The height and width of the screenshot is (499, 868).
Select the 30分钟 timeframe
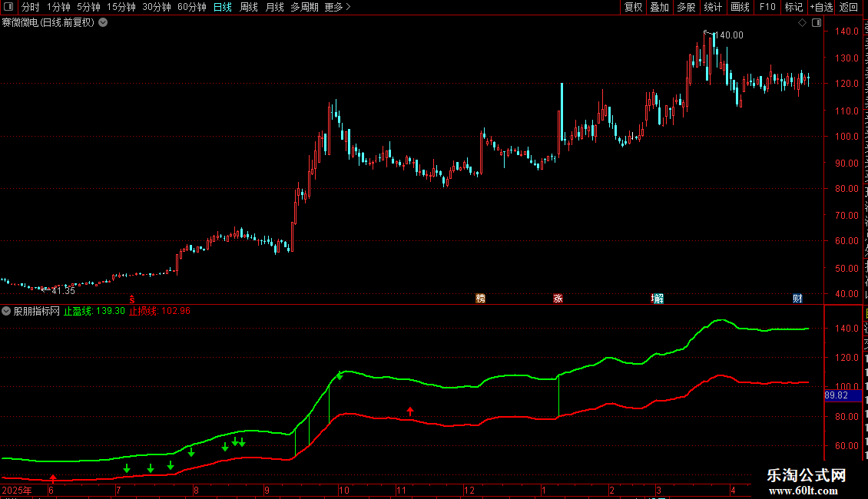157,7
